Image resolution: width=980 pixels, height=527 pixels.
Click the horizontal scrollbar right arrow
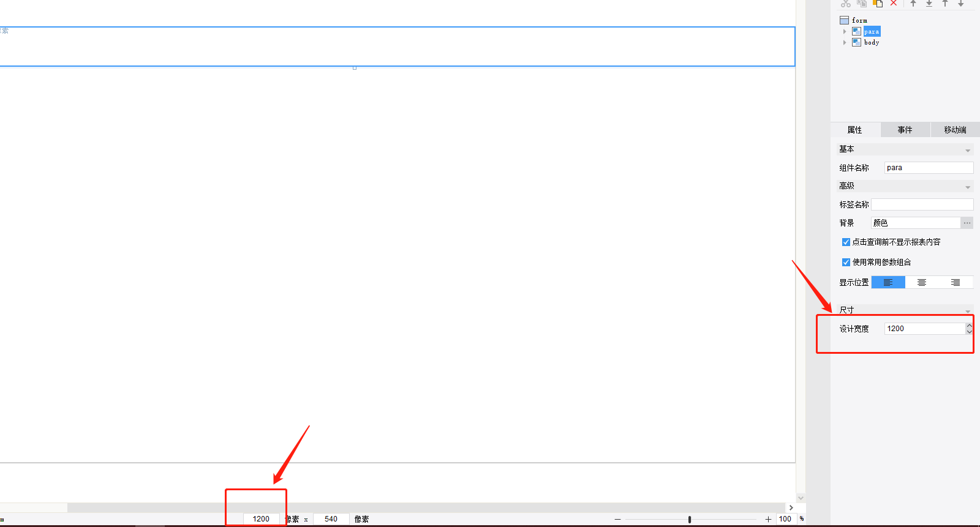[x=791, y=507]
